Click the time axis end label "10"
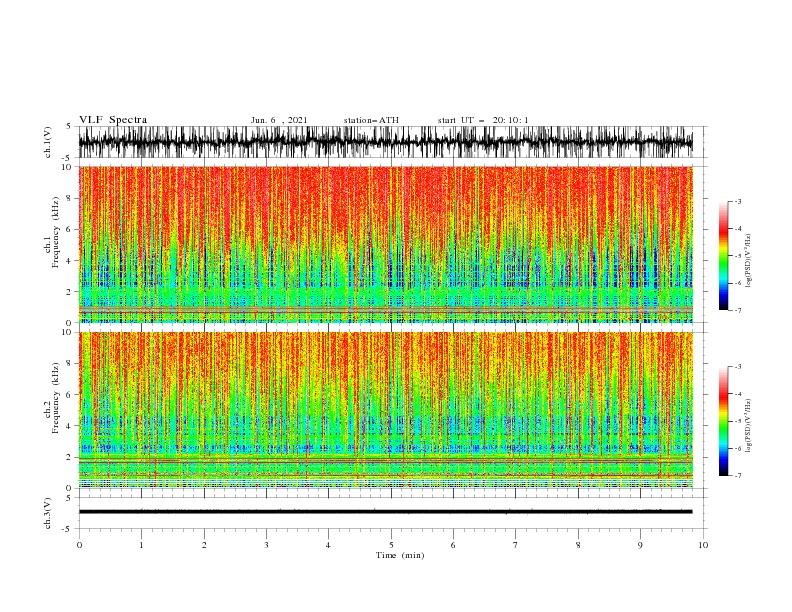This screenshot has height=612, width=792. (703, 545)
